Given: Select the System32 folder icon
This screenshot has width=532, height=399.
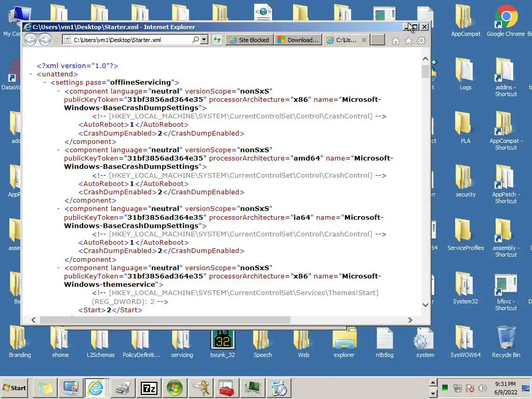Looking at the screenshot, I should (465, 288).
